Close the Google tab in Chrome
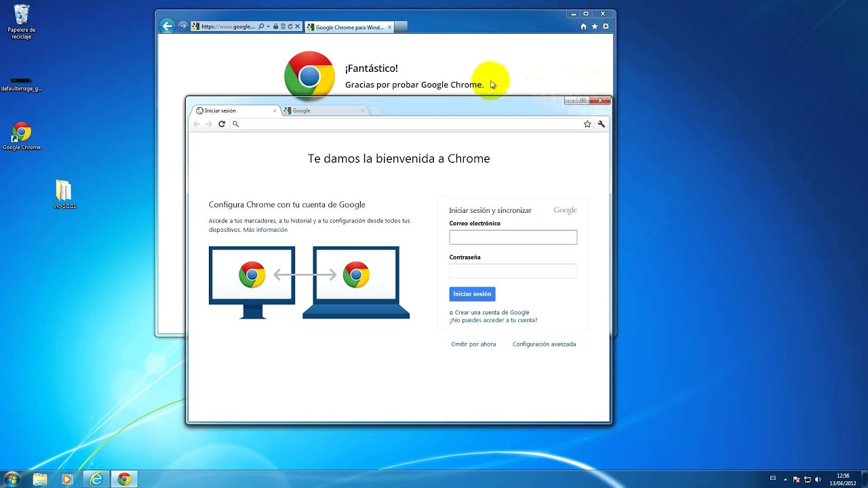This screenshot has height=488, width=868. coord(362,110)
